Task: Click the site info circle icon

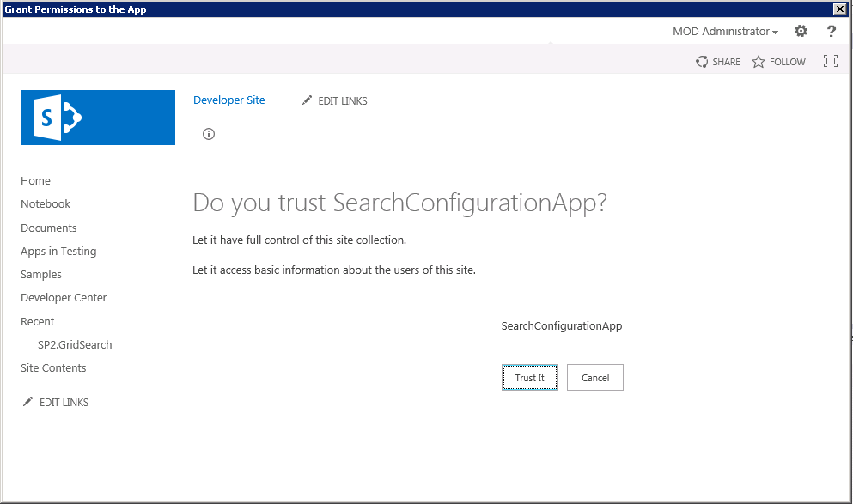Action: (209, 134)
